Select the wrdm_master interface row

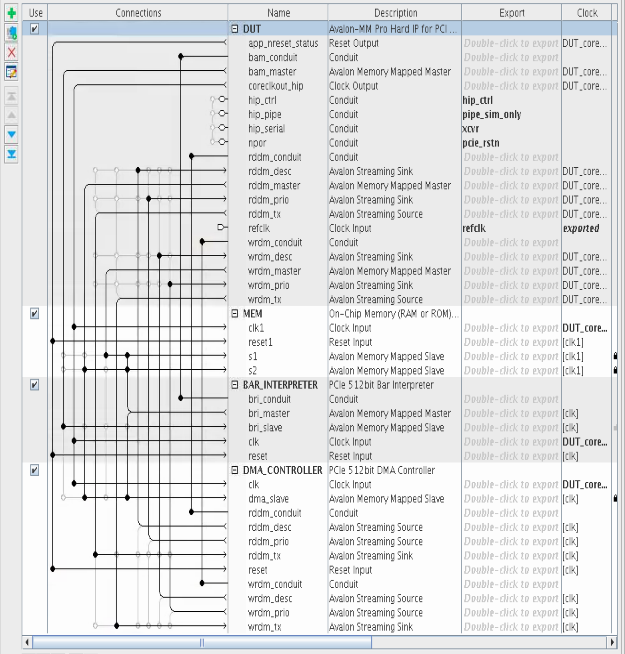pyautogui.click(x=274, y=271)
